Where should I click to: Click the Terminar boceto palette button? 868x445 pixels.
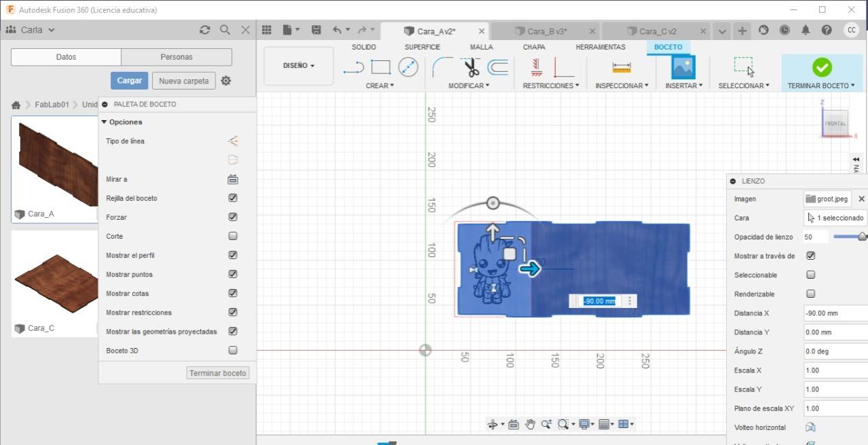click(218, 373)
